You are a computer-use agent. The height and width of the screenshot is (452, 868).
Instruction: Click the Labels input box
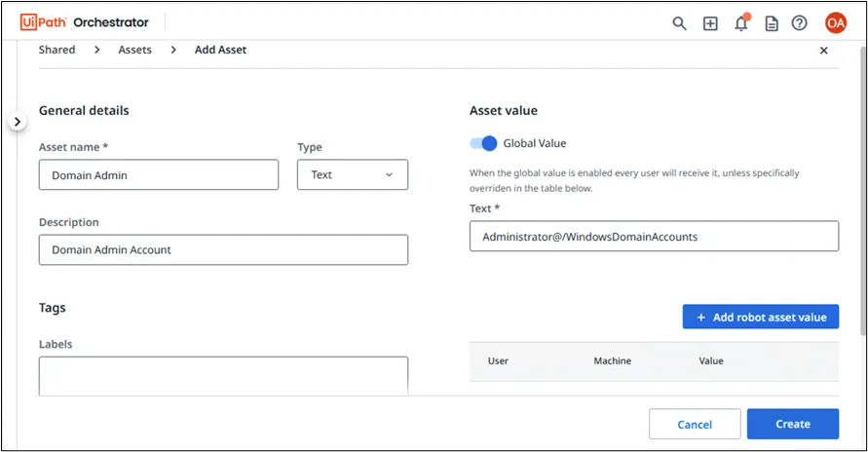tap(224, 376)
